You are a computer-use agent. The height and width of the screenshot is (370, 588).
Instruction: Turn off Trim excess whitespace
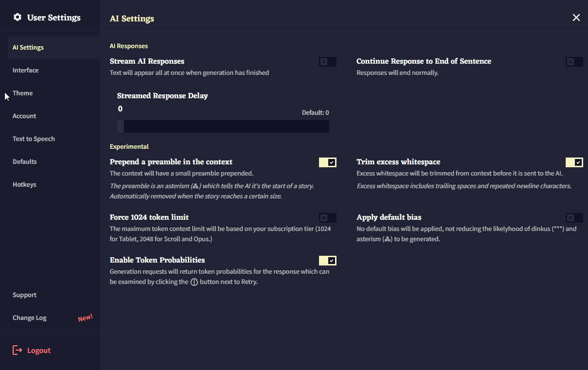pyautogui.click(x=574, y=162)
